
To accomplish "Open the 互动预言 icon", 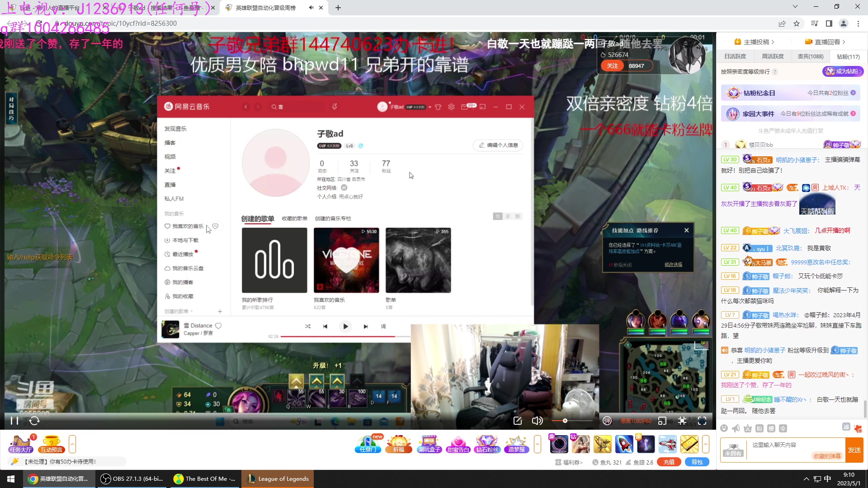I will [52, 444].
